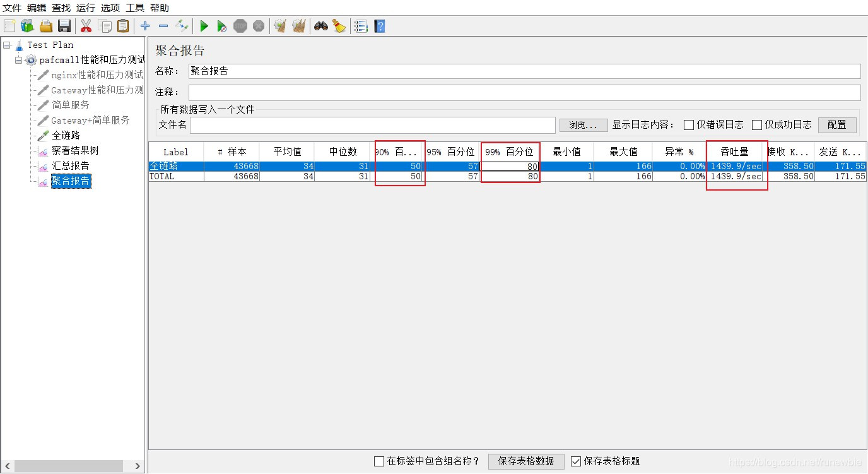
Task: Save the test plan with the floppy icon
Action: 64,26
